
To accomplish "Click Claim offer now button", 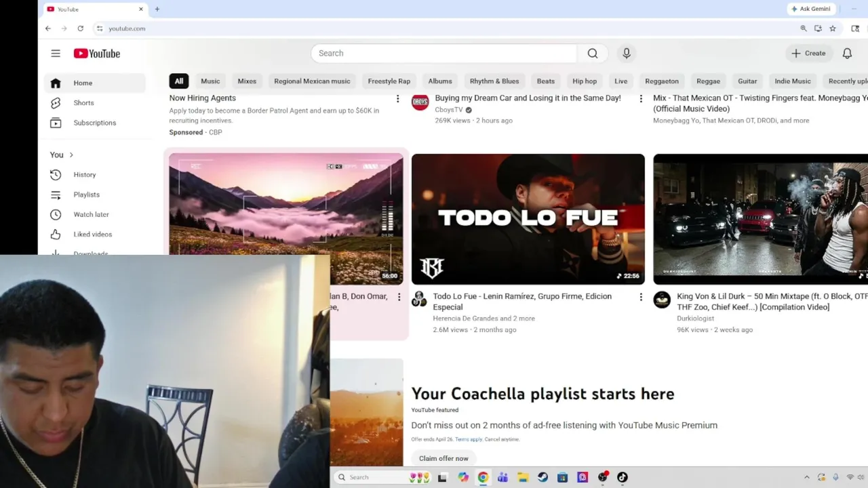I will pos(443,458).
